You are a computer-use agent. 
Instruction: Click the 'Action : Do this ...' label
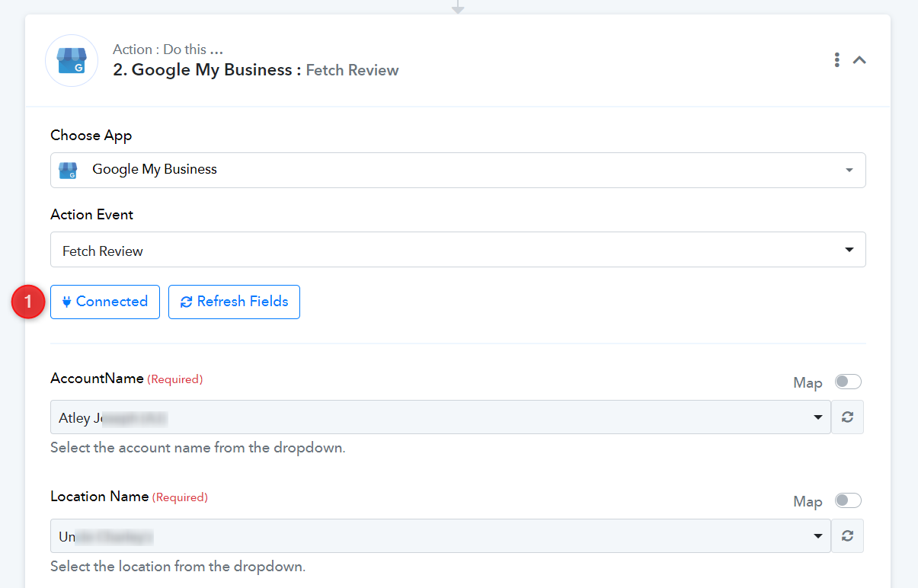[168, 50]
